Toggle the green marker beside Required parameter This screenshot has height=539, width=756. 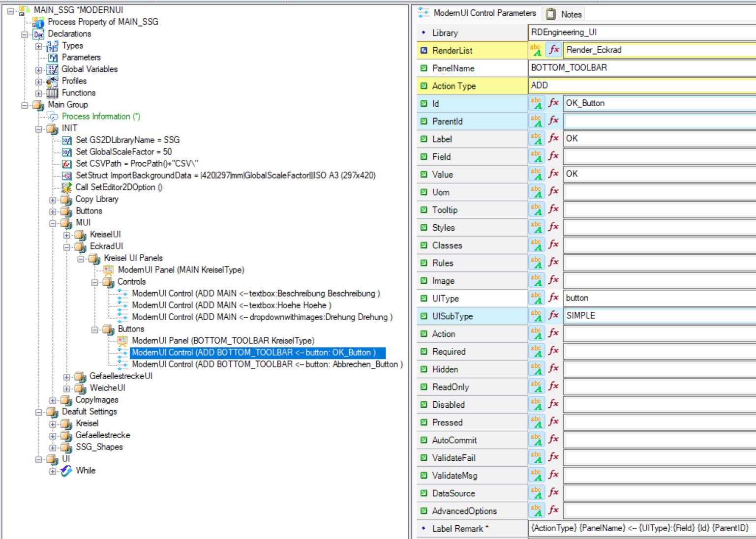click(424, 351)
